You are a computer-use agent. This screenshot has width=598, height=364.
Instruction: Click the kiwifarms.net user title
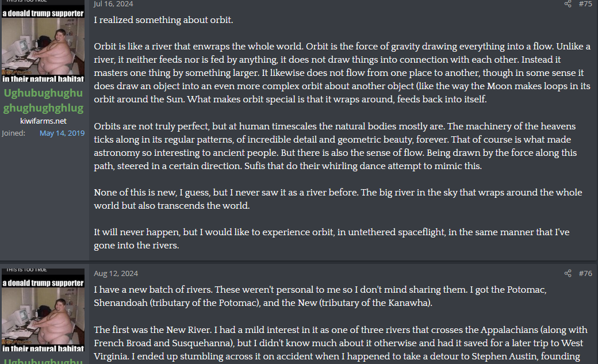(43, 121)
